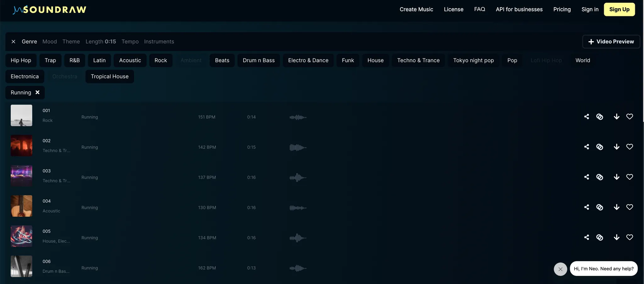The image size is (644, 284).
Task: Add track 003 to favorites
Action: tap(630, 177)
